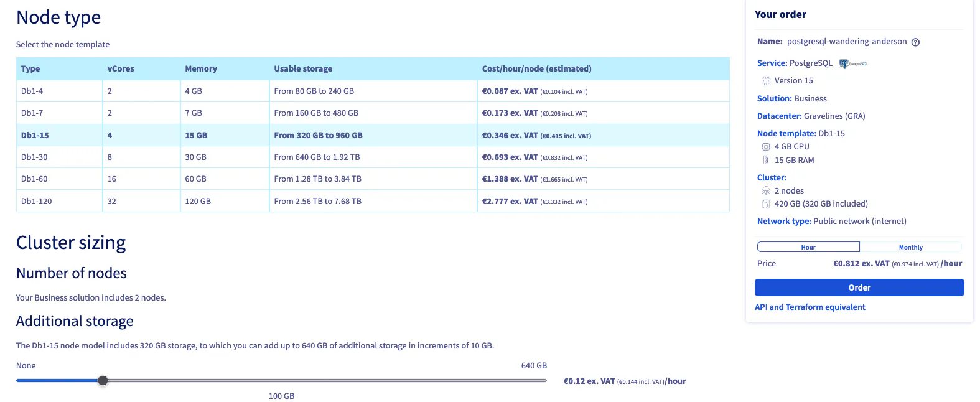Click the €0.12 ex. VAT storage price
Image resolution: width=980 pixels, height=402 pixels.
tap(589, 381)
